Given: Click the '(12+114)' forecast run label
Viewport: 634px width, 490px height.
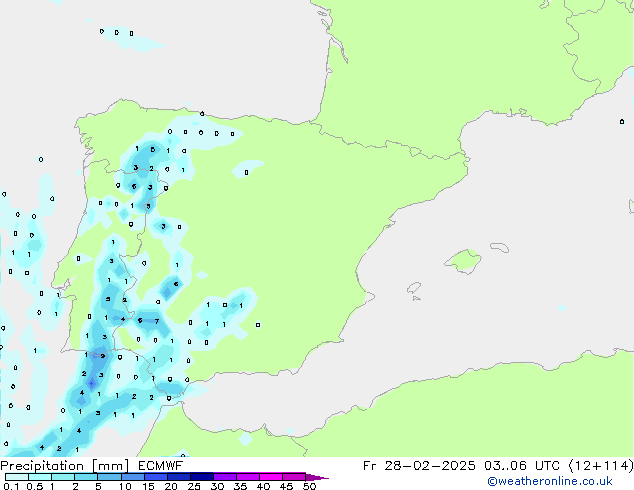Looking at the screenshot, I should (601, 466).
